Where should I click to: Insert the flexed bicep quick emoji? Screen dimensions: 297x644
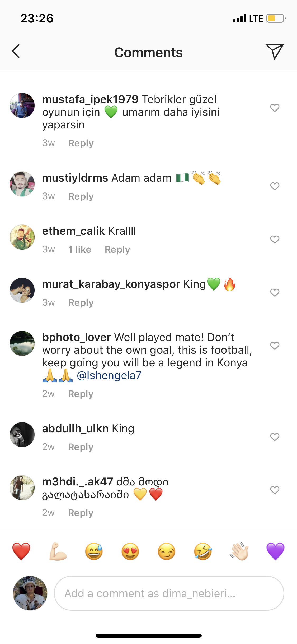click(x=58, y=551)
